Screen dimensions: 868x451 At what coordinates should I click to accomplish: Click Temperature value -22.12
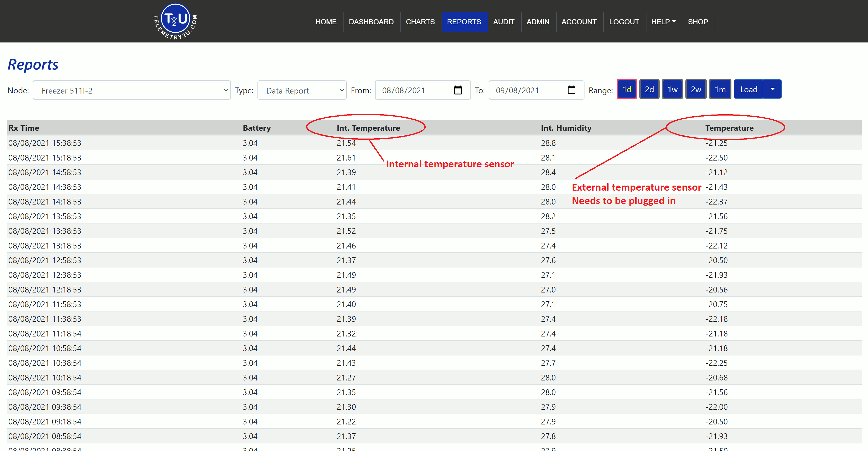717,245
